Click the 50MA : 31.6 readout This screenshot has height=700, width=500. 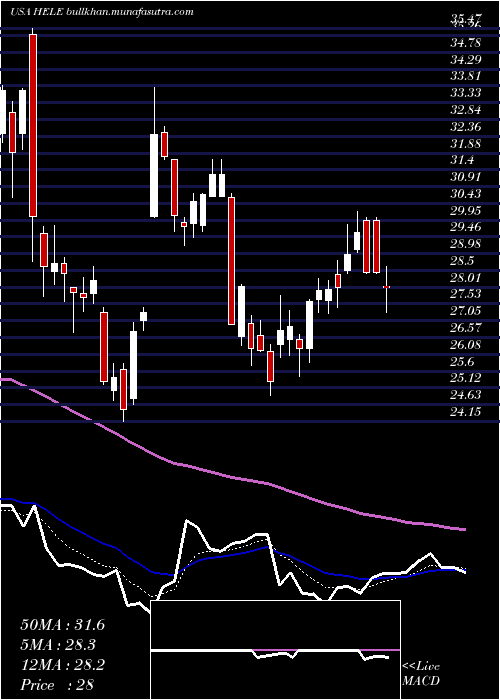(63, 625)
